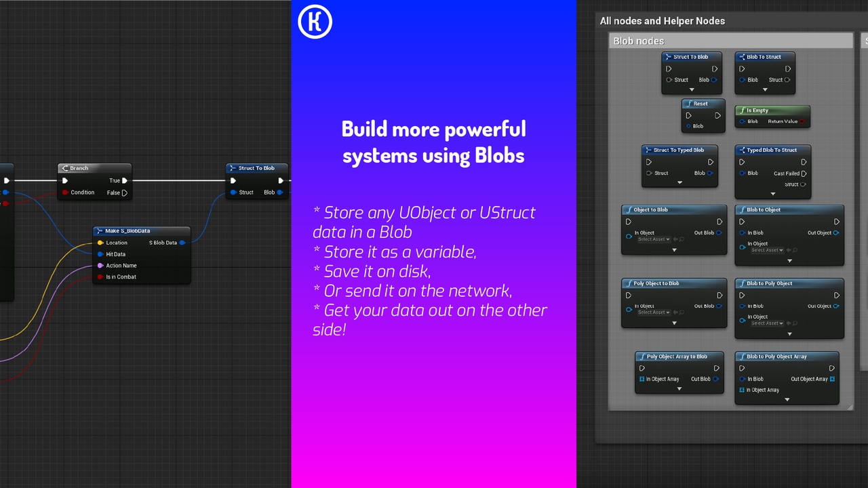The height and width of the screenshot is (488, 868).
Task: Click the 'All nodes and Helper Nodes' comment title
Action: click(663, 21)
